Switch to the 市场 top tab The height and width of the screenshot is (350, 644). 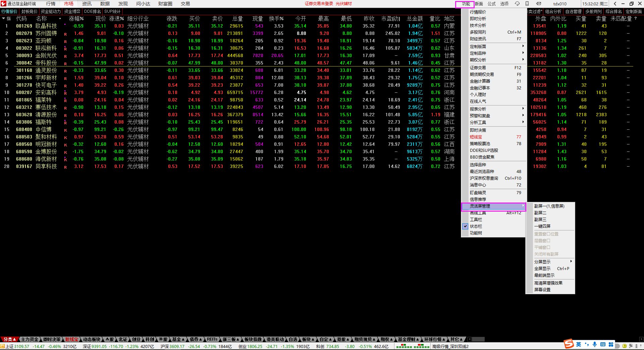(69, 4)
